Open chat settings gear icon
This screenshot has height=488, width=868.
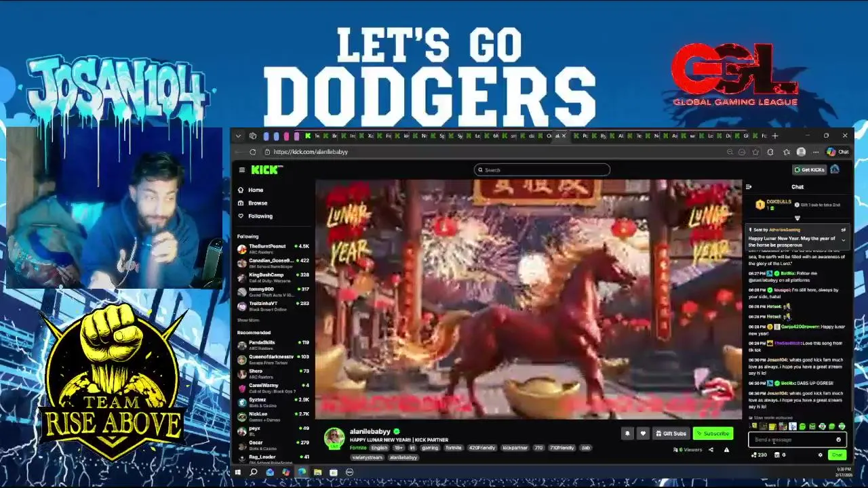(820, 455)
